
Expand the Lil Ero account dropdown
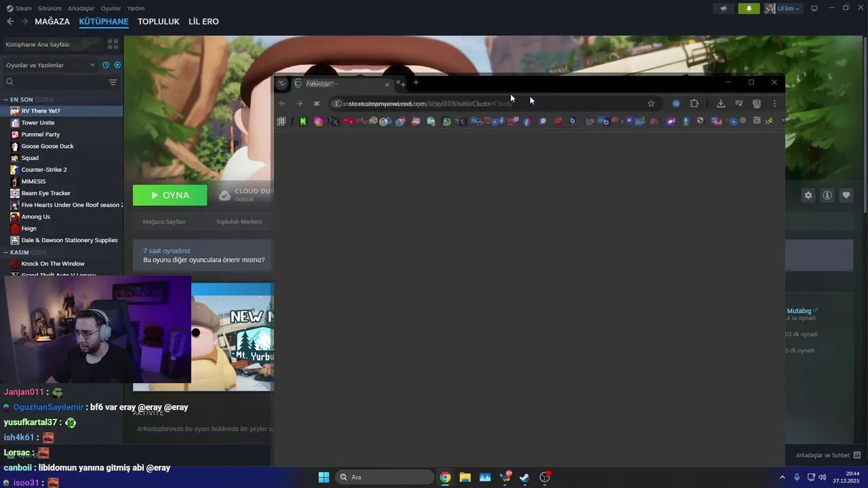(783, 8)
